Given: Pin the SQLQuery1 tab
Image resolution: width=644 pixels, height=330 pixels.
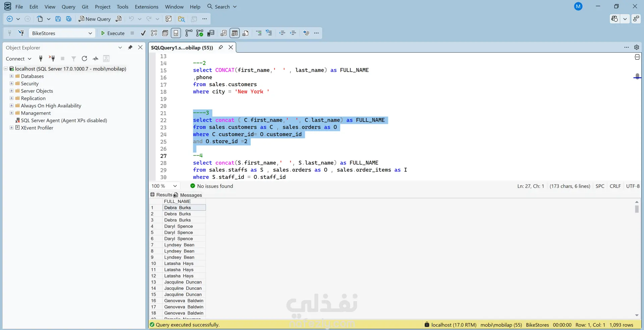Looking at the screenshot, I should [220, 47].
